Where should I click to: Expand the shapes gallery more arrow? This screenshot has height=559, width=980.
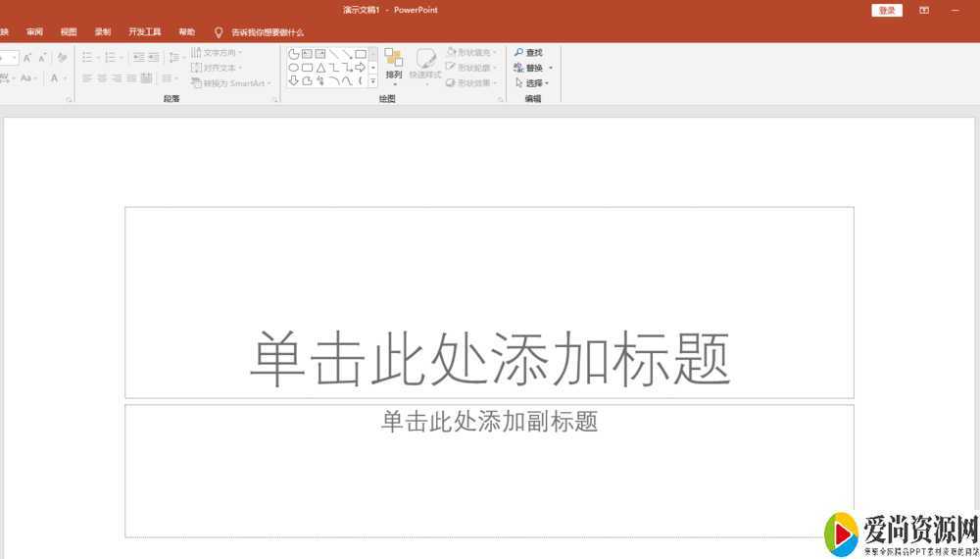[x=373, y=82]
